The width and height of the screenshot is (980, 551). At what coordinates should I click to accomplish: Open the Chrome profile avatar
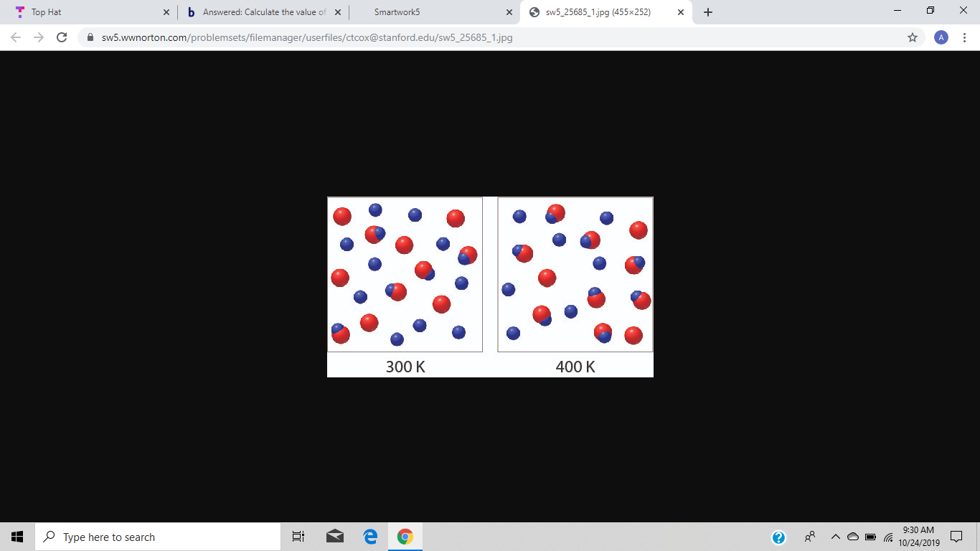tap(941, 37)
